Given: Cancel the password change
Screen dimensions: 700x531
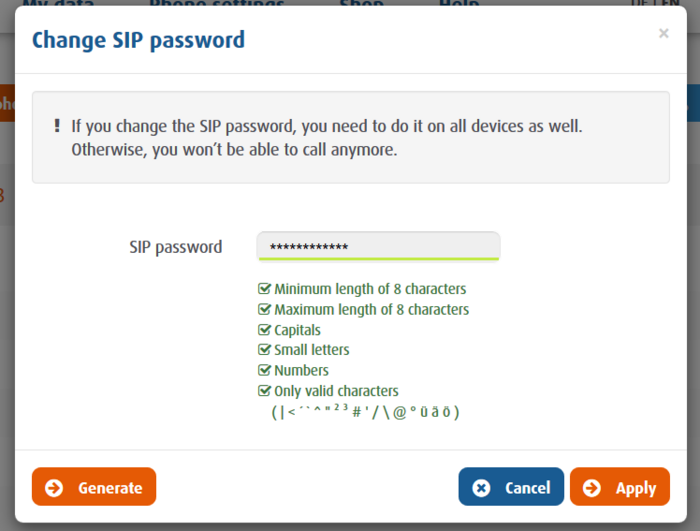Looking at the screenshot, I should (511, 487).
